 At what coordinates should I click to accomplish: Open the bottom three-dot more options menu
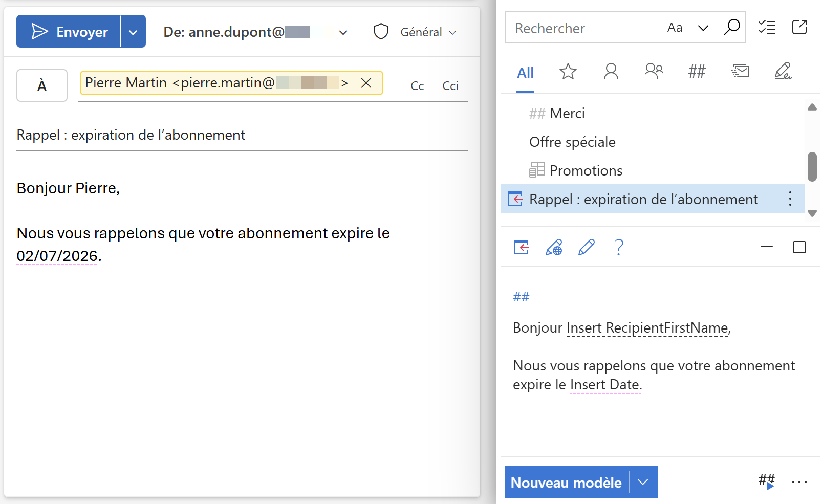pos(799,481)
